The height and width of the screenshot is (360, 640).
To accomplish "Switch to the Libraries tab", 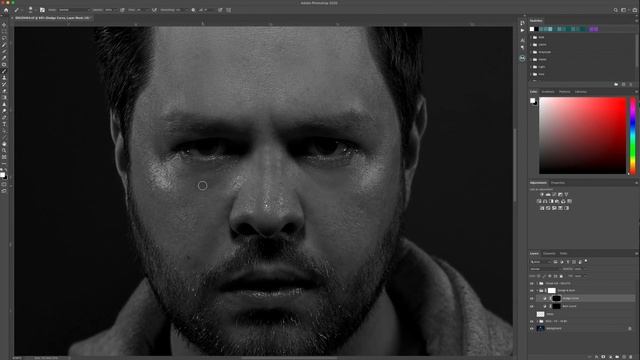I will click(580, 92).
